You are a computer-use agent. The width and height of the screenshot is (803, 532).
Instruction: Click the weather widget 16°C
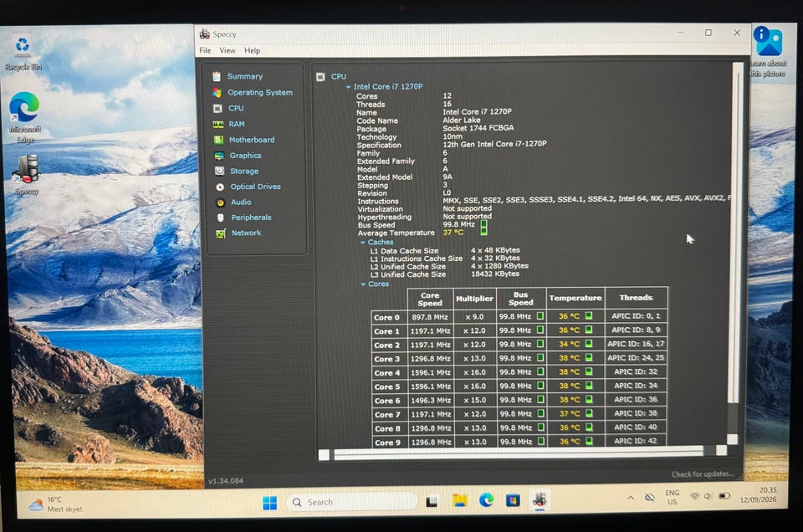56,504
